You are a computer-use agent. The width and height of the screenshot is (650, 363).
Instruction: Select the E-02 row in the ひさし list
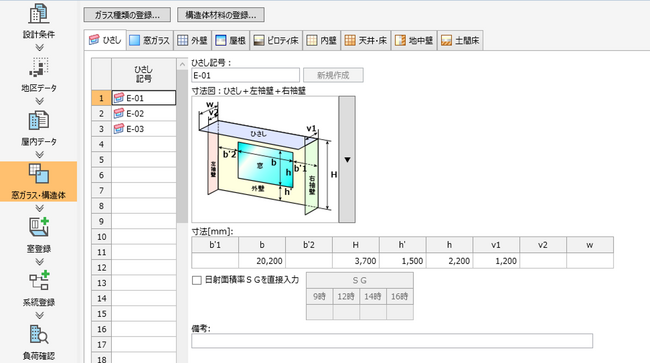coord(143,114)
